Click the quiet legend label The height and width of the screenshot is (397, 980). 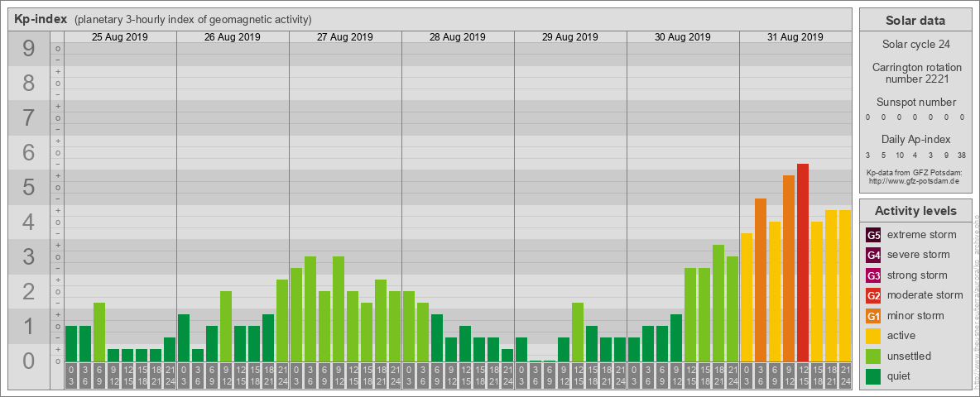(900, 375)
